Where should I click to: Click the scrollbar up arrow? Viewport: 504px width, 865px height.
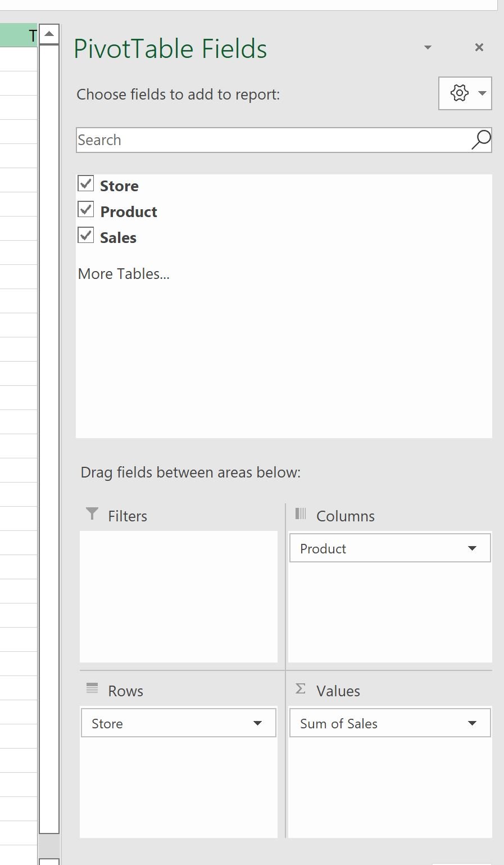tap(49, 34)
